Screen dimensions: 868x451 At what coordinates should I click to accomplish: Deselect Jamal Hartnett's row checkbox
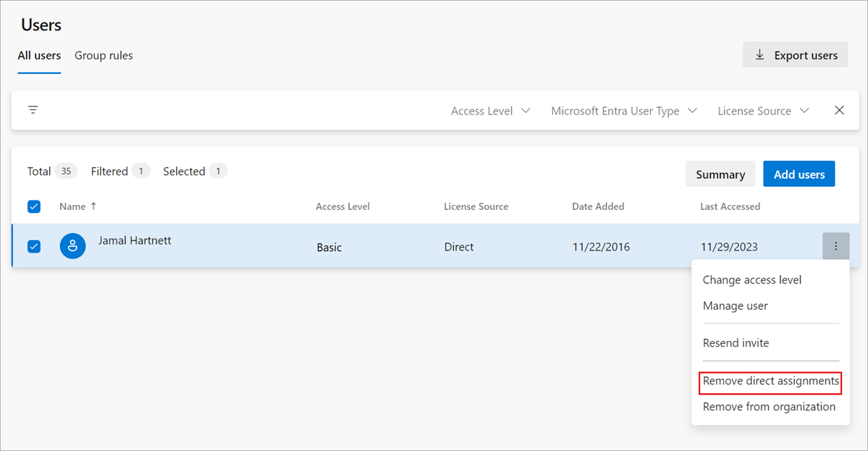point(34,246)
